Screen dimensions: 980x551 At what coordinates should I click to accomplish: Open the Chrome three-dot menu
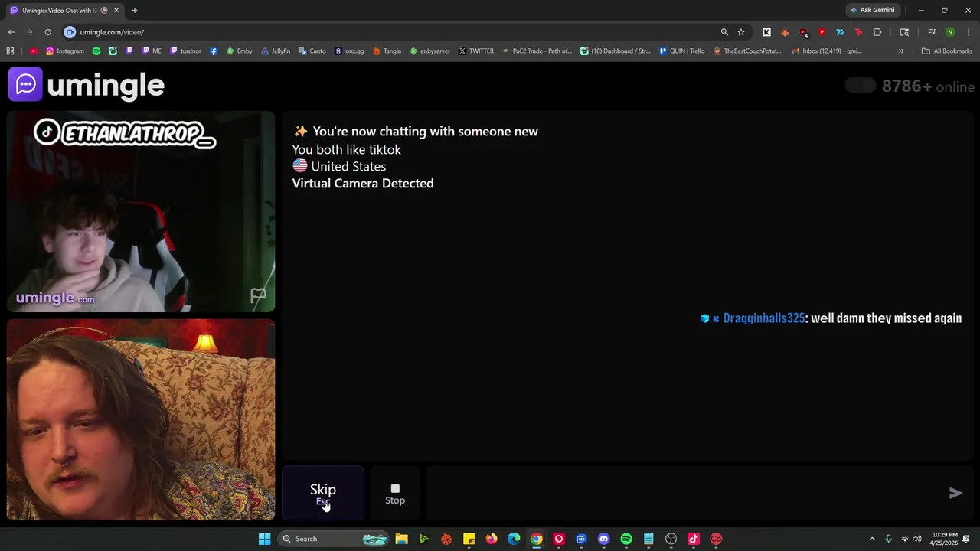969,32
